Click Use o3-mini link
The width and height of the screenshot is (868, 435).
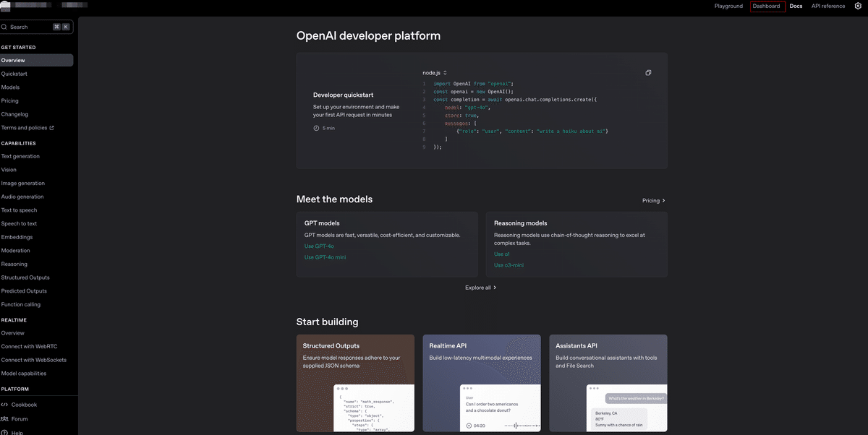[x=509, y=265]
